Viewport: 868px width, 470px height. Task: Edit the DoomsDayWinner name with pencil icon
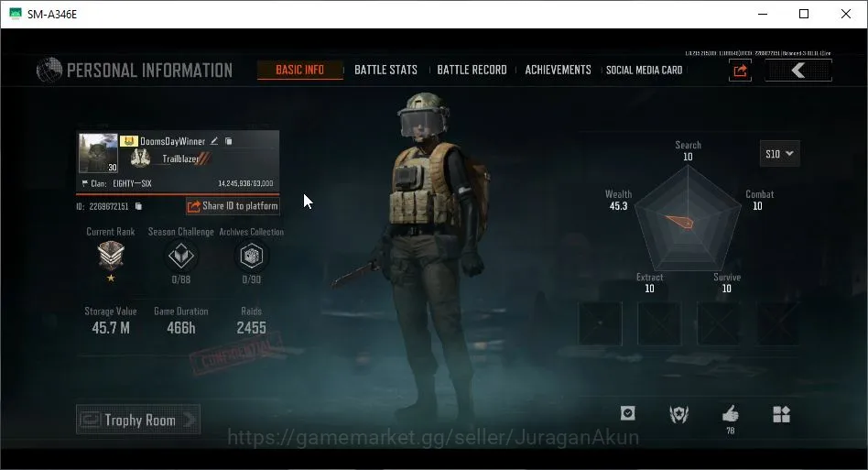[x=214, y=141]
